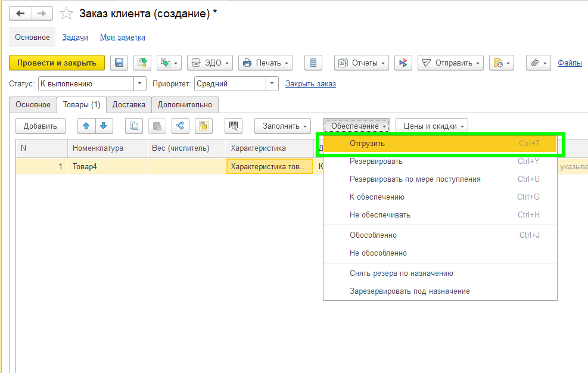
Task: Choose Отгрузить from the menu
Action: click(x=440, y=144)
